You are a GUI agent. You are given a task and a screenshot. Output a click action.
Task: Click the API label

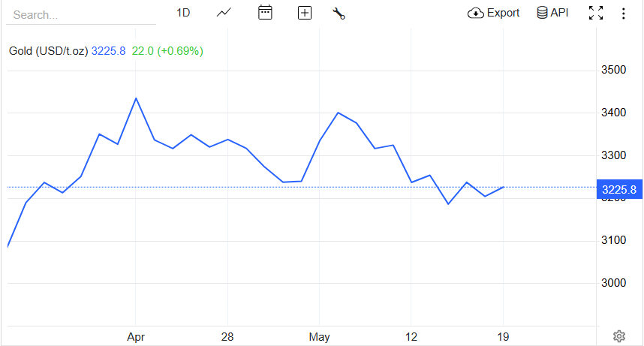point(559,13)
